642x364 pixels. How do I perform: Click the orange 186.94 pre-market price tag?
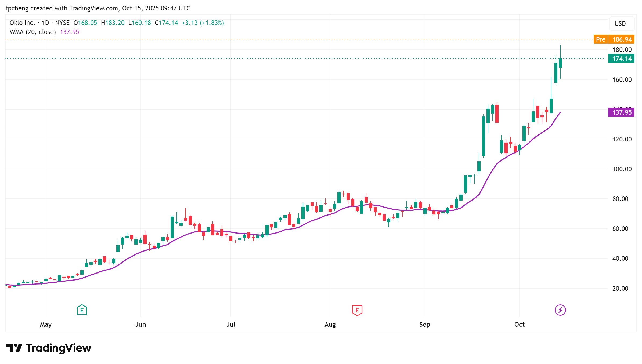click(x=622, y=39)
